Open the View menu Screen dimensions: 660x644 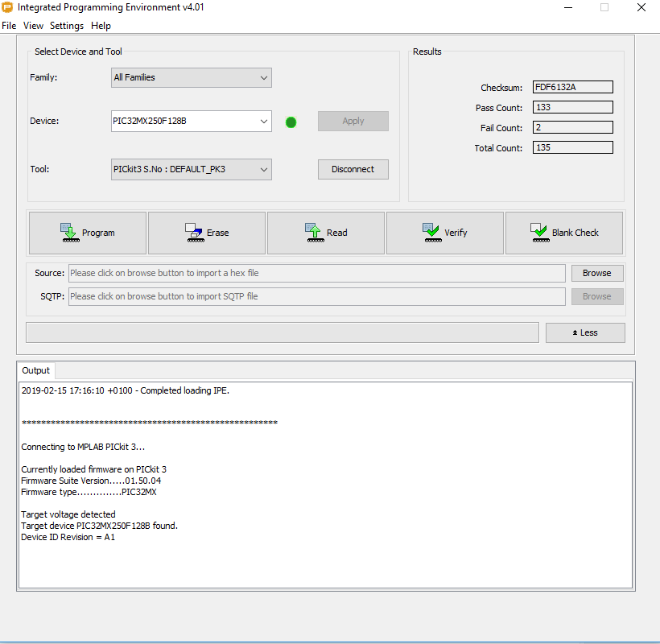click(33, 26)
